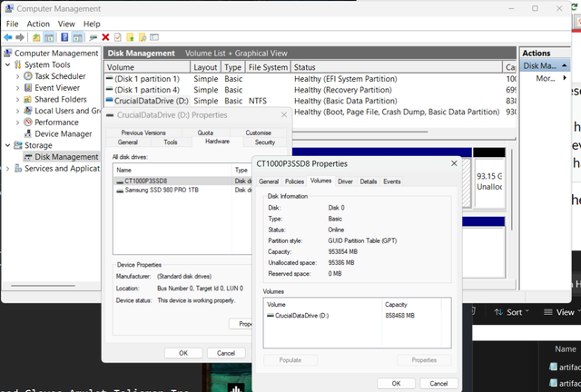Expand the Event Viewer node
This screenshot has height=392, width=581.
[x=17, y=88]
